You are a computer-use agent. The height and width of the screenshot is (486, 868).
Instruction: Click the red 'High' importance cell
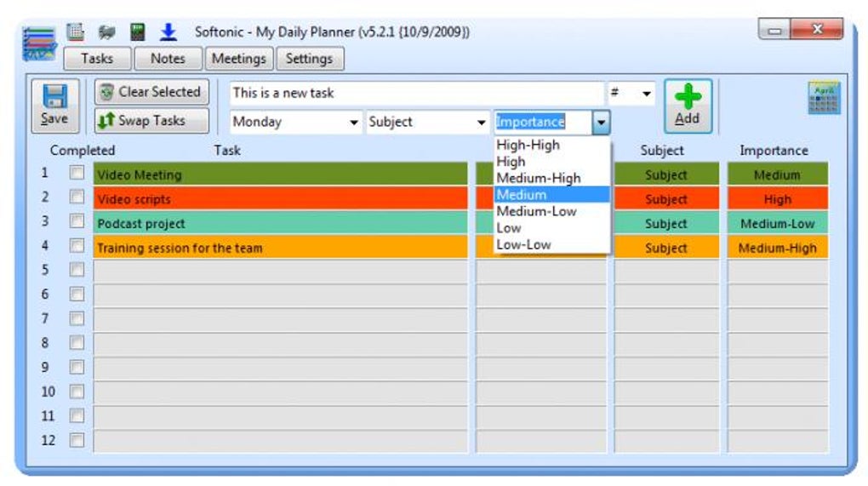pyautogui.click(x=778, y=198)
